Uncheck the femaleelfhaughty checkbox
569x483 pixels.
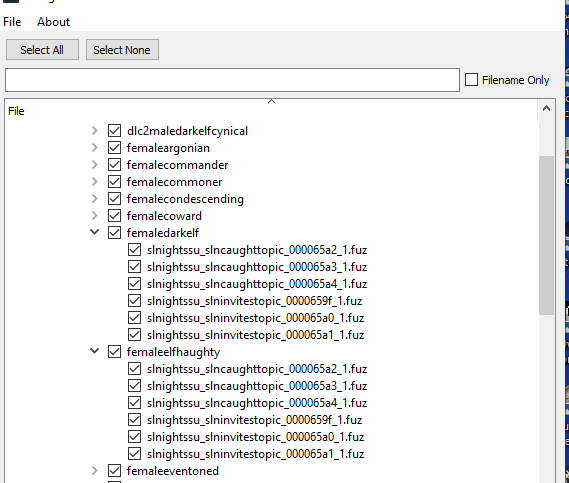point(114,352)
